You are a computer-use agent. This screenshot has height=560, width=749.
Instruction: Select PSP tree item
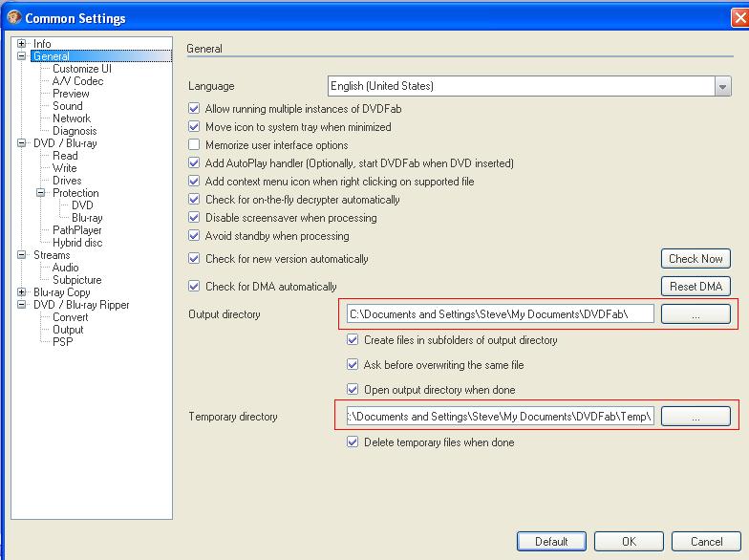[63, 342]
